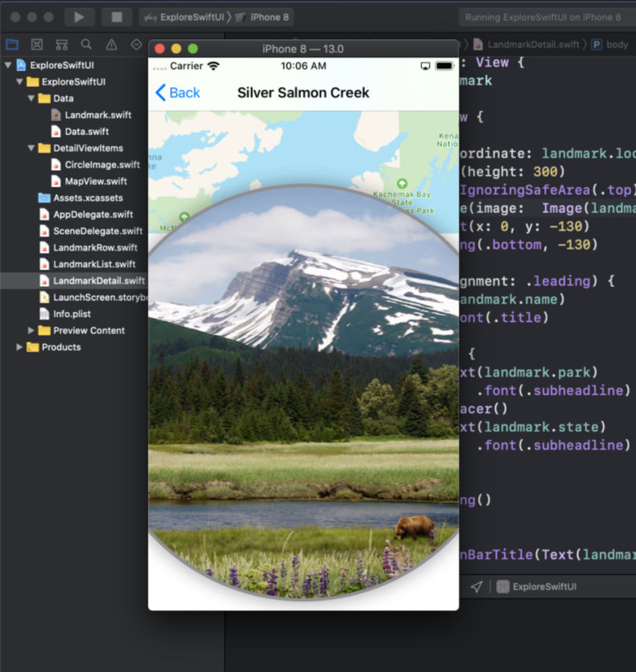This screenshot has height=672, width=636.
Task: Open the Issue navigator warning icon
Action: click(111, 44)
